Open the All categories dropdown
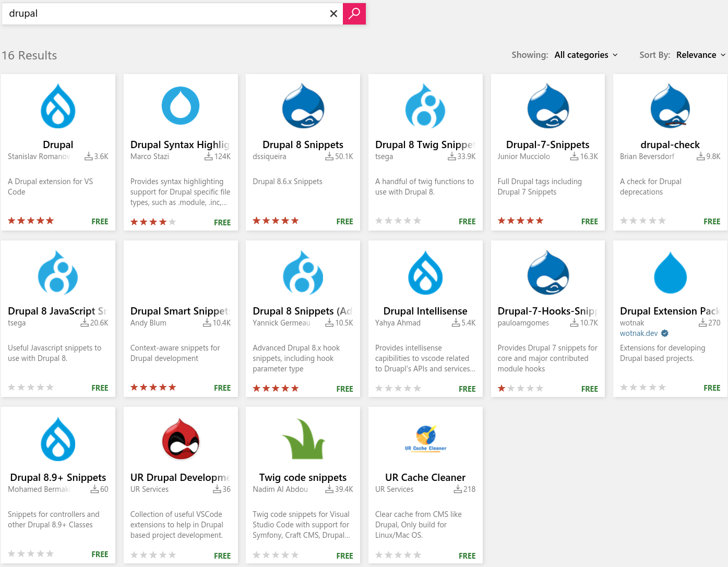Image resolution: width=728 pixels, height=567 pixels. tap(586, 55)
